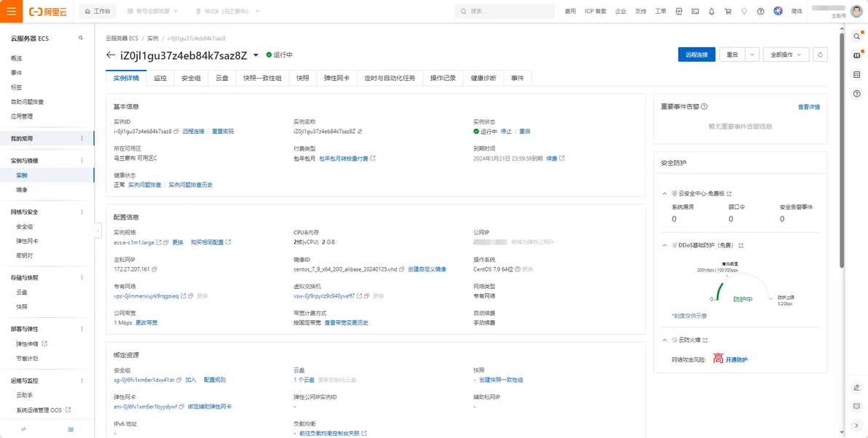Copy the image ID centos_7_9 vhd
Screen dimensions: 868x438
(402, 269)
